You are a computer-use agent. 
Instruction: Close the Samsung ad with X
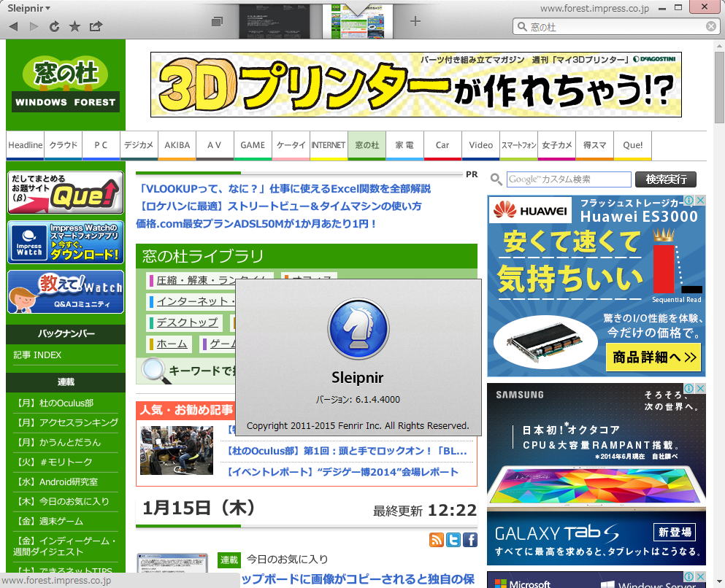point(700,388)
